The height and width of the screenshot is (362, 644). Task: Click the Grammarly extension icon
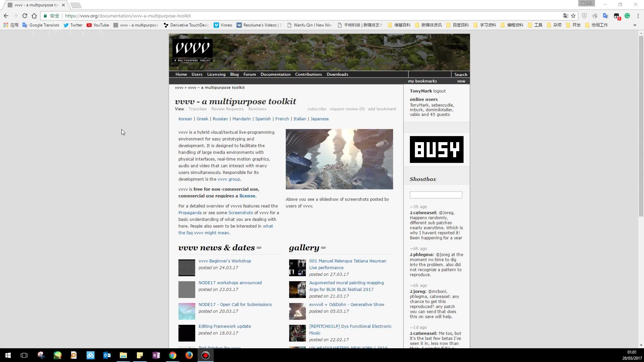click(627, 16)
